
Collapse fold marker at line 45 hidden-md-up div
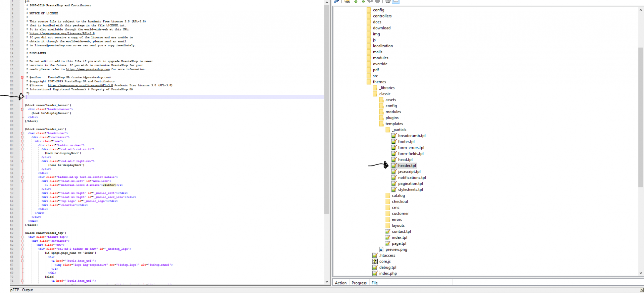(22, 177)
